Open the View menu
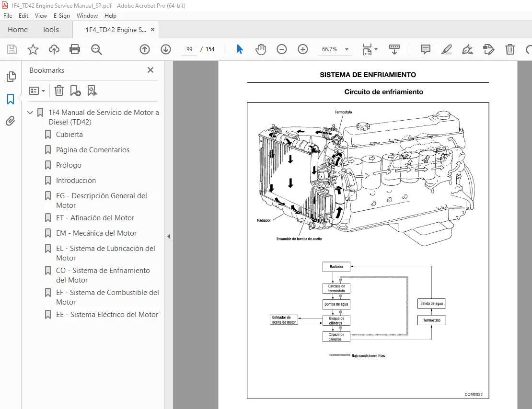 pos(41,16)
